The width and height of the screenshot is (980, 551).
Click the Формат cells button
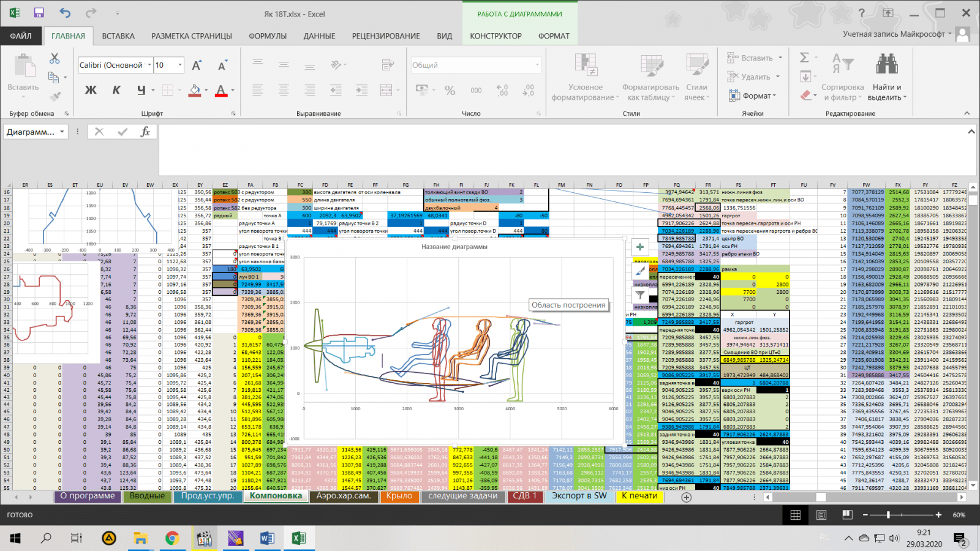coord(752,96)
